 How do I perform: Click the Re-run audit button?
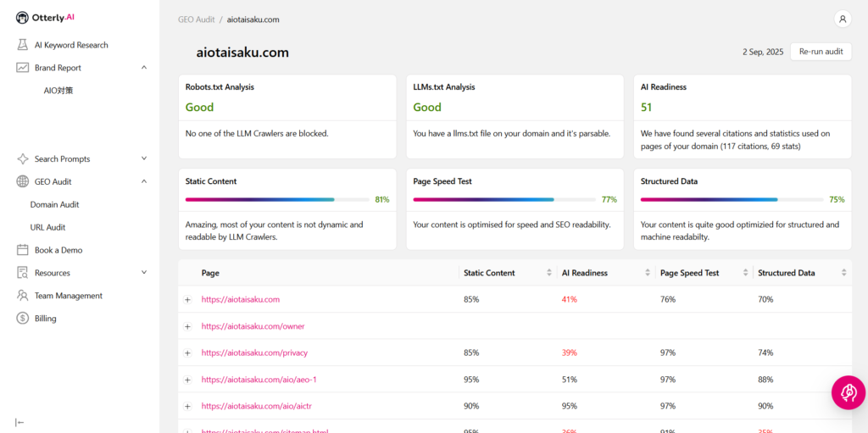pos(821,52)
